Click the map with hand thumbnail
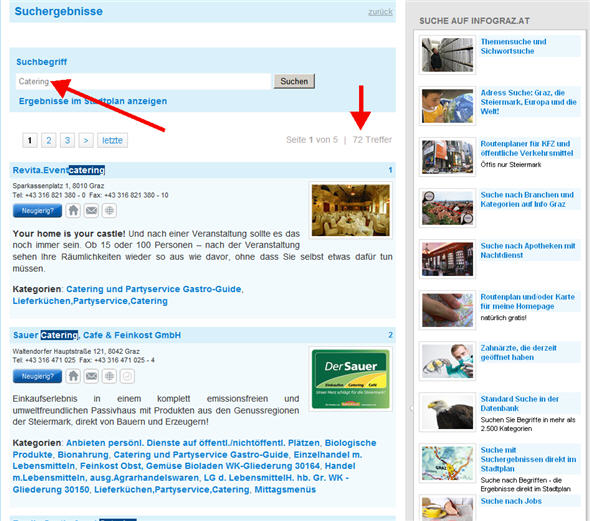Viewport: 590px width, 521px height. (x=447, y=310)
